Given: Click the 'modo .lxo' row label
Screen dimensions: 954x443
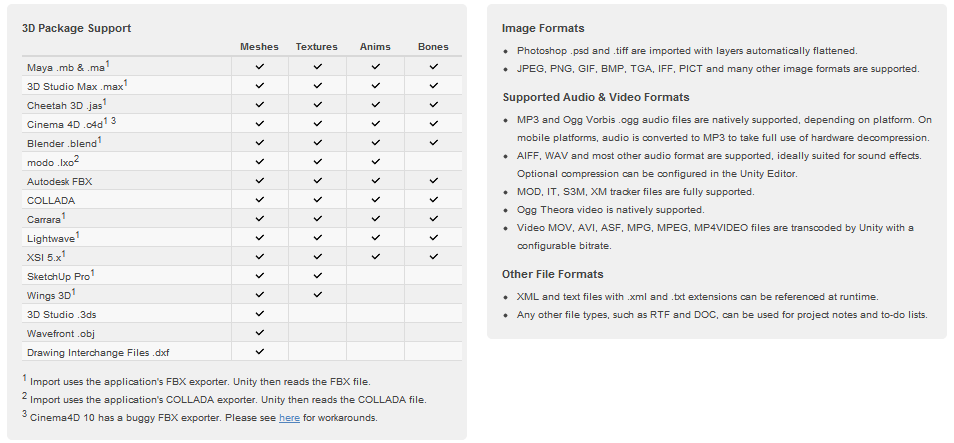Looking at the screenshot, I should [53, 162].
